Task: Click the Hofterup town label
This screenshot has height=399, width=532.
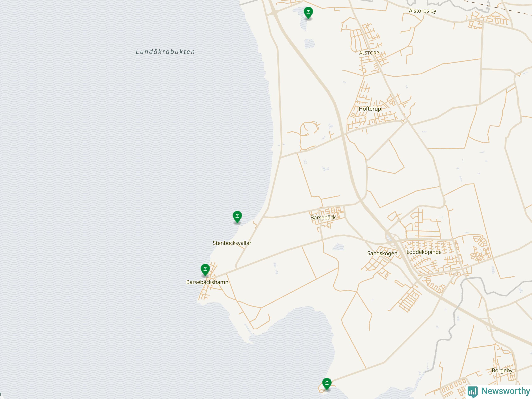Action: (370, 109)
